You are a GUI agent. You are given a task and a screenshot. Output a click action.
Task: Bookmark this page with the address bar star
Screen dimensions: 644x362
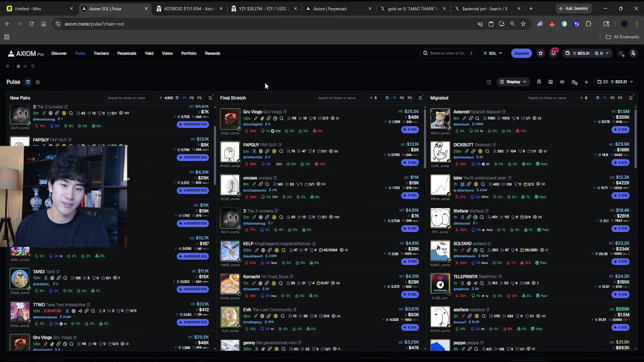(x=523, y=24)
